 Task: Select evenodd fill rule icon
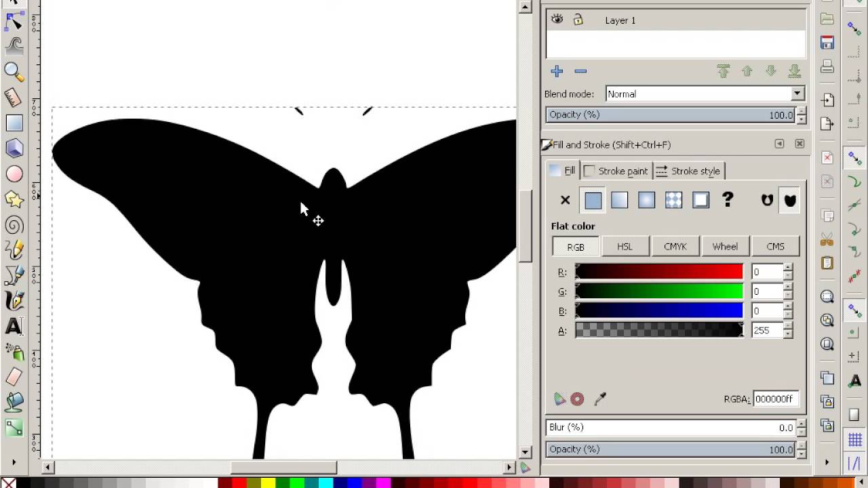767,200
